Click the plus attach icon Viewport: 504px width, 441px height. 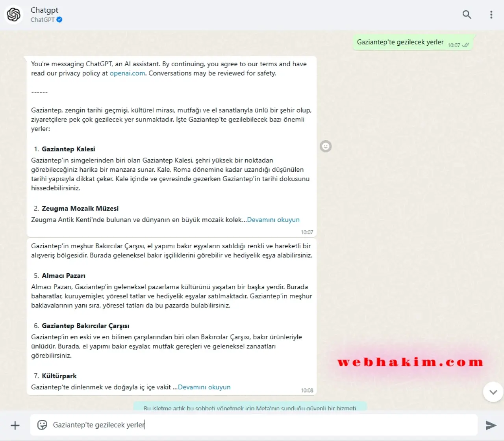click(15, 425)
